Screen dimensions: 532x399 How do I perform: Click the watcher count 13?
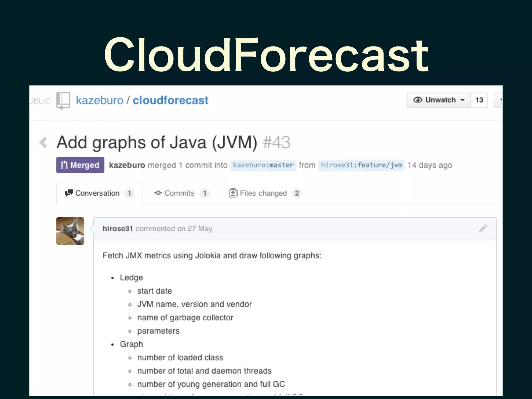coord(479,100)
